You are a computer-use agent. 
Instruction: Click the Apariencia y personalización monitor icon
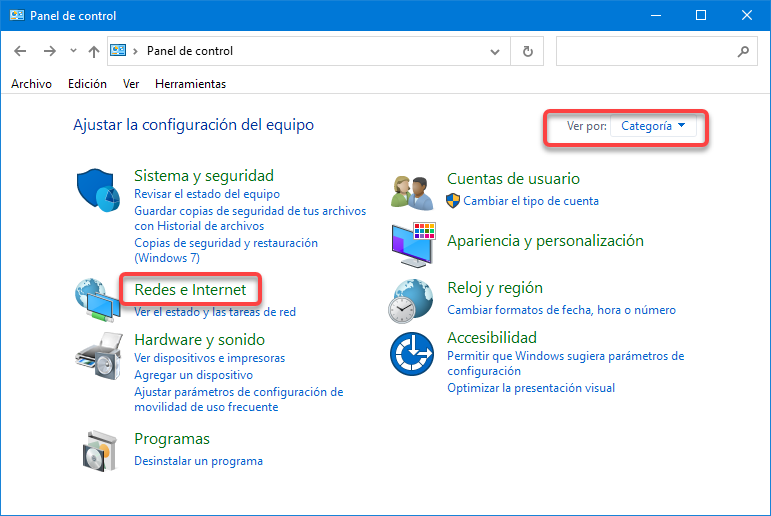(414, 244)
